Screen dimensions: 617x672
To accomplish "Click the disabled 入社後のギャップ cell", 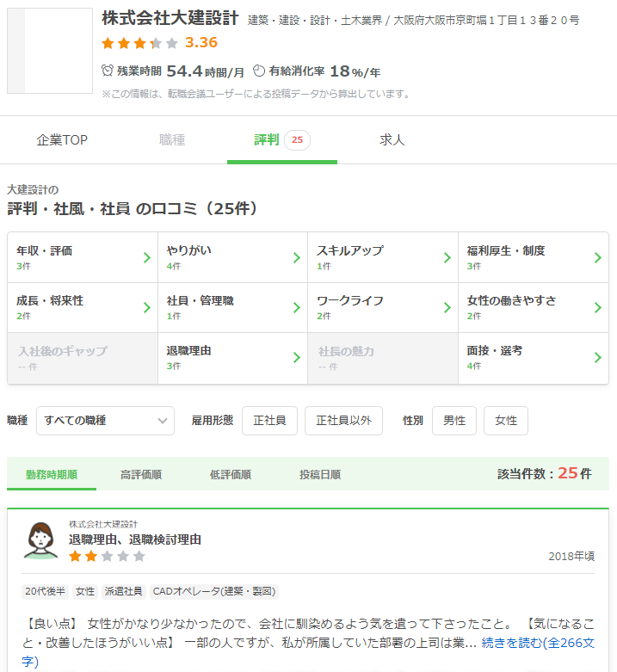I will [x=83, y=358].
